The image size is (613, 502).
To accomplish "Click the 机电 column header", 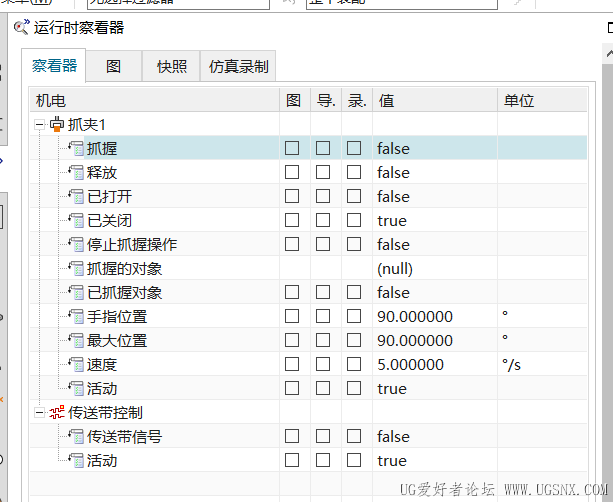I will tap(155, 100).
